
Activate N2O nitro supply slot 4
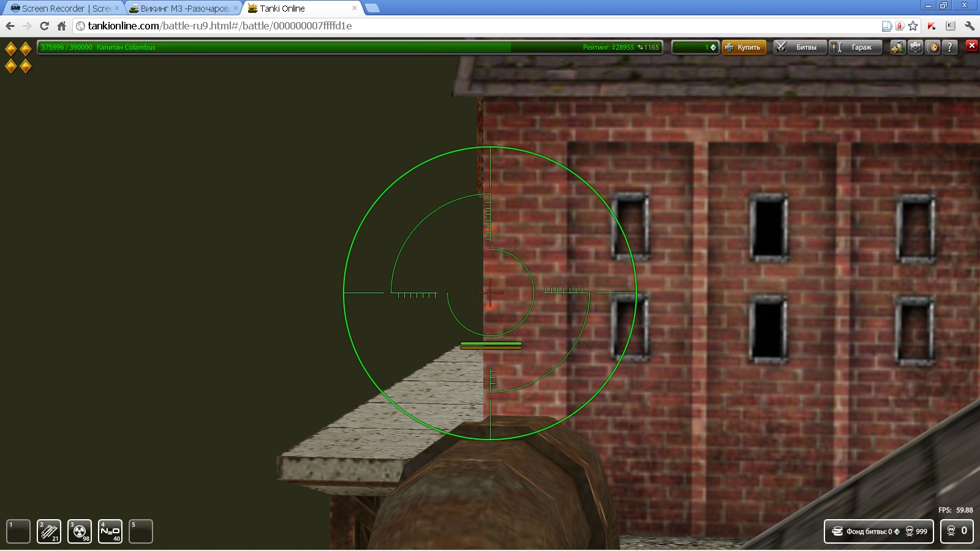tap(110, 531)
